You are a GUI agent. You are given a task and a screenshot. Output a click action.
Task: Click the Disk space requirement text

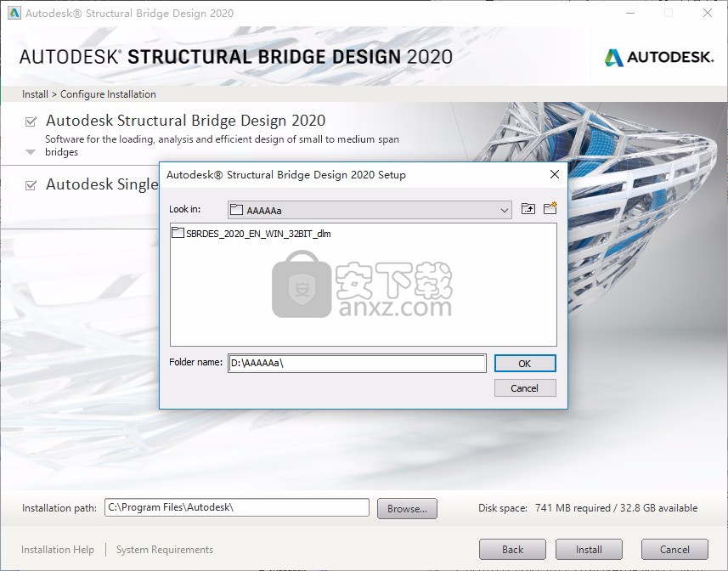[x=587, y=508]
